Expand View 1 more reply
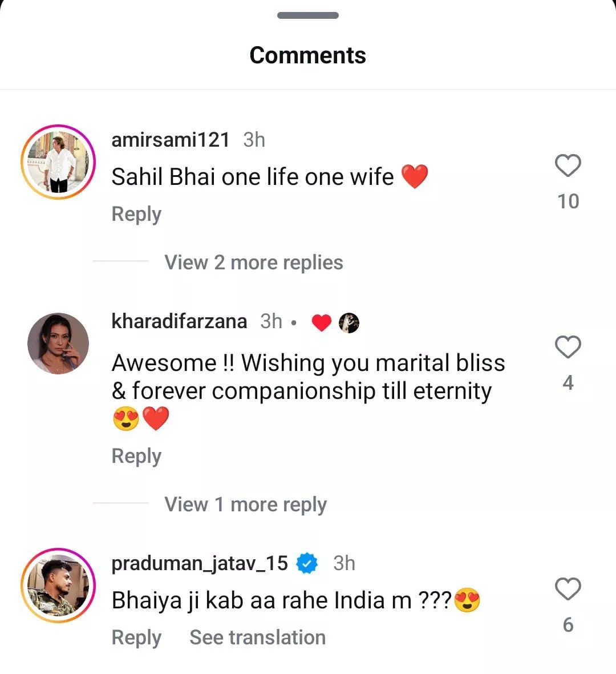 245,505
